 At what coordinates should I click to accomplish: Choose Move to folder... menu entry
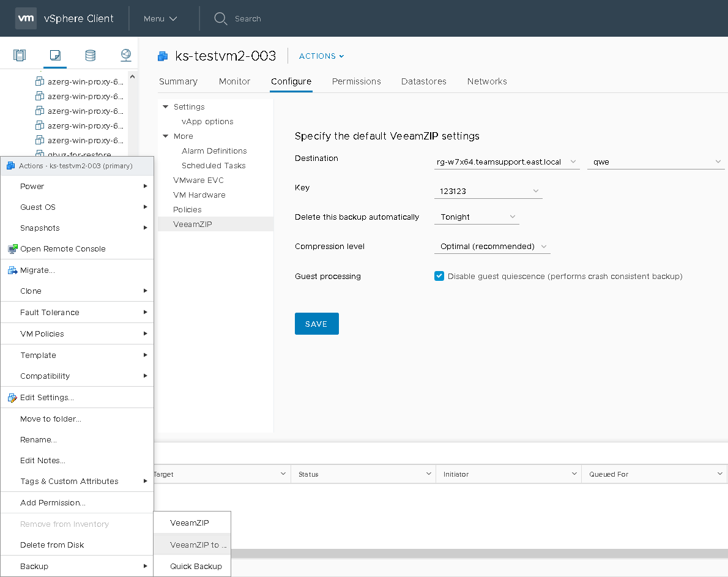tap(77, 419)
